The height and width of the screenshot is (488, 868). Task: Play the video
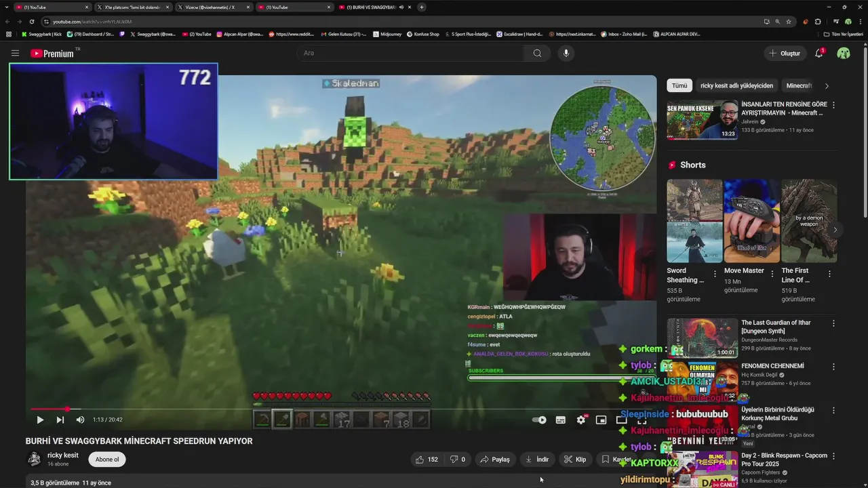coord(39,420)
